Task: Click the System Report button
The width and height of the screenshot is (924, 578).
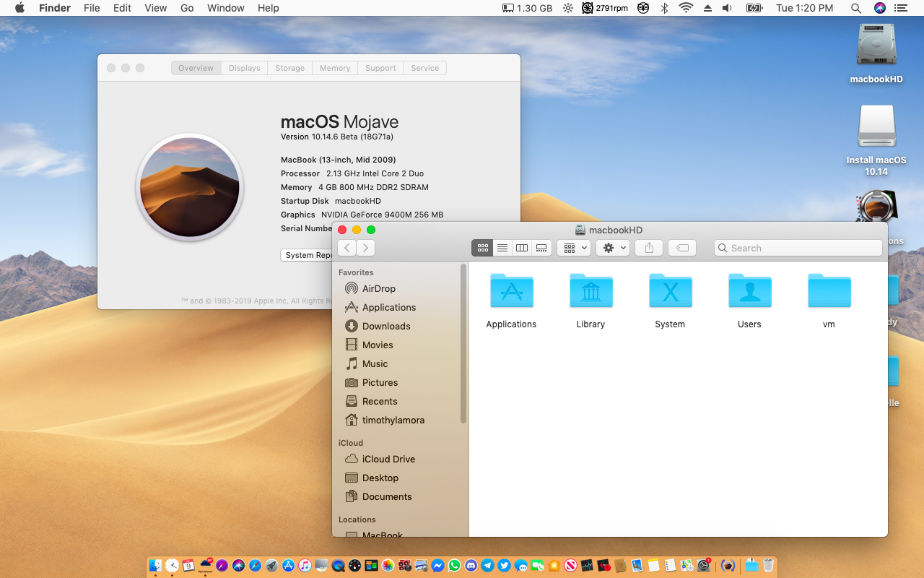Action: tap(308, 255)
